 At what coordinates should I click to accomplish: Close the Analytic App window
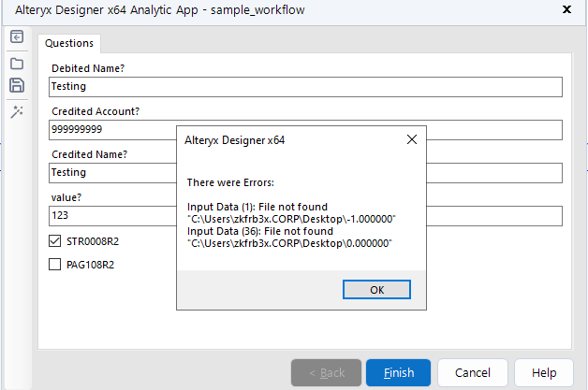[566, 9]
